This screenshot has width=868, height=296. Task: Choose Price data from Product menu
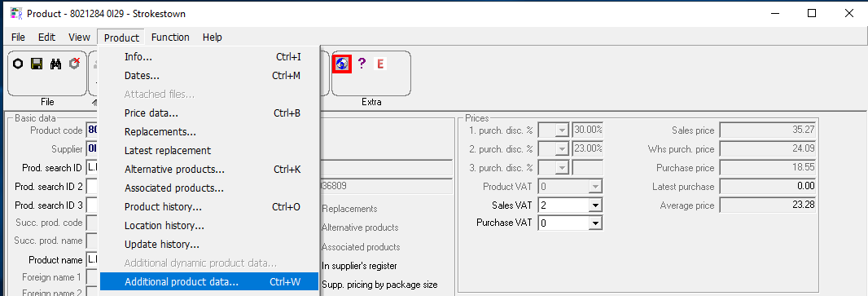coord(209,113)
